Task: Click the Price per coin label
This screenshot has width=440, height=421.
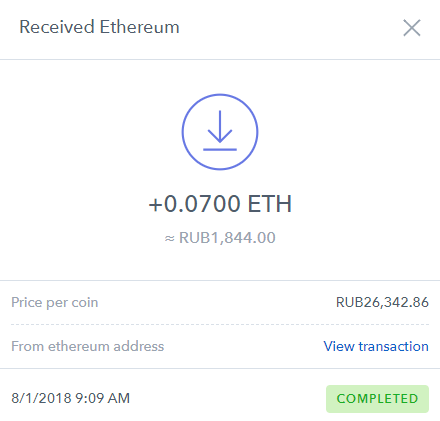Action: click(55, 303)
